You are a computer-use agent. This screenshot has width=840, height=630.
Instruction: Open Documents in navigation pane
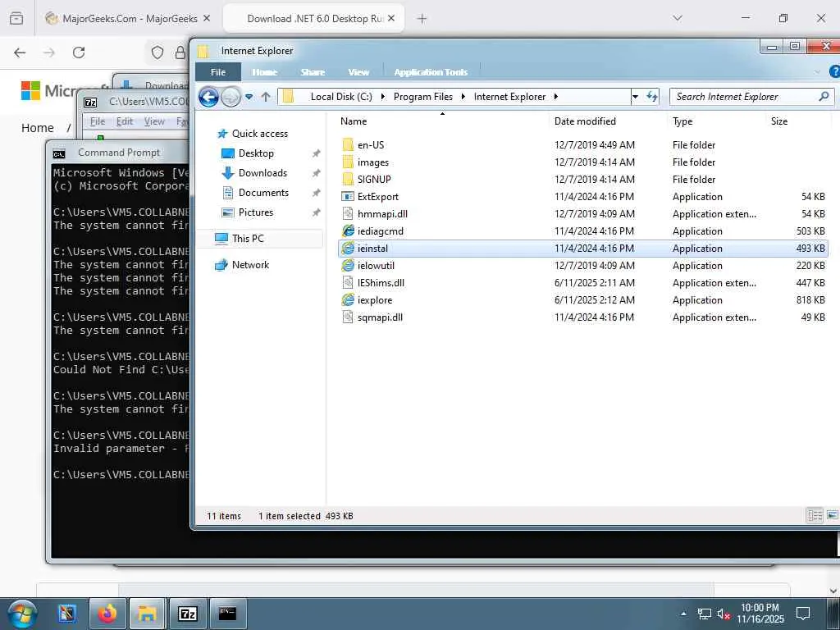click(263, 193)
